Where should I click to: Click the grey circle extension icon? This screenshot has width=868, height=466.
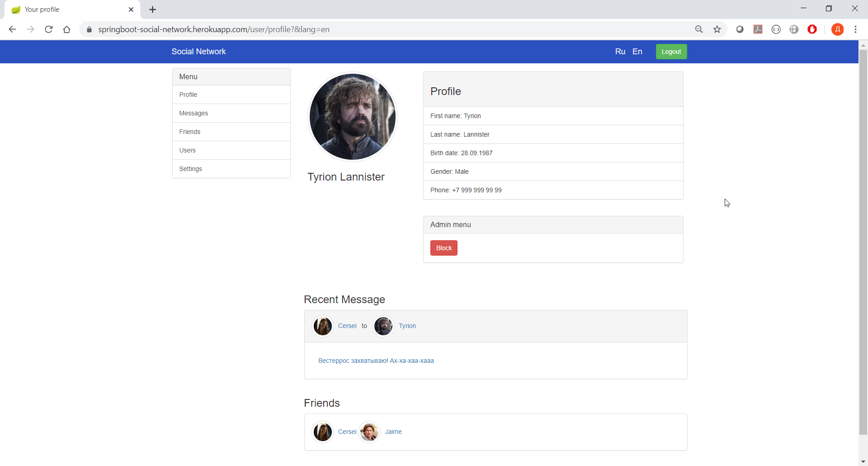point(740,29)
